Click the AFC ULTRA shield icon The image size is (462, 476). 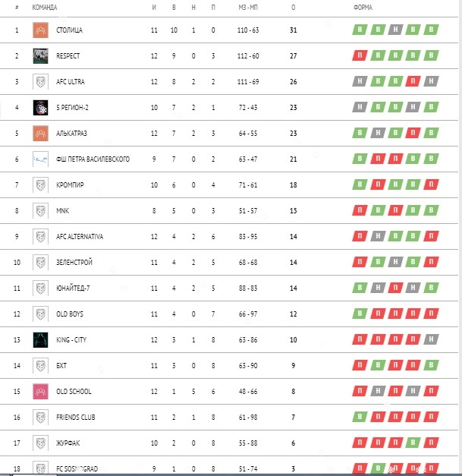pos(40,82)
